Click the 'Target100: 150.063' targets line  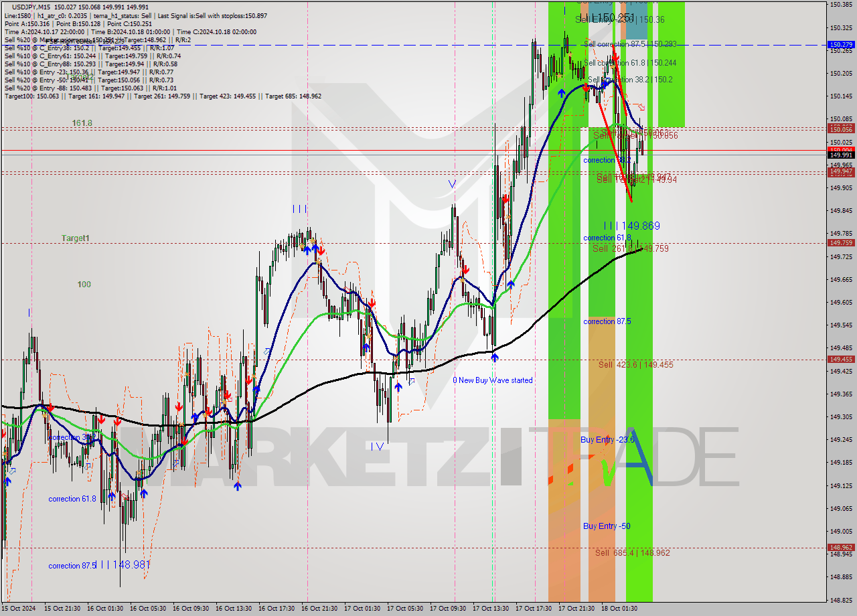coord(163,96)
